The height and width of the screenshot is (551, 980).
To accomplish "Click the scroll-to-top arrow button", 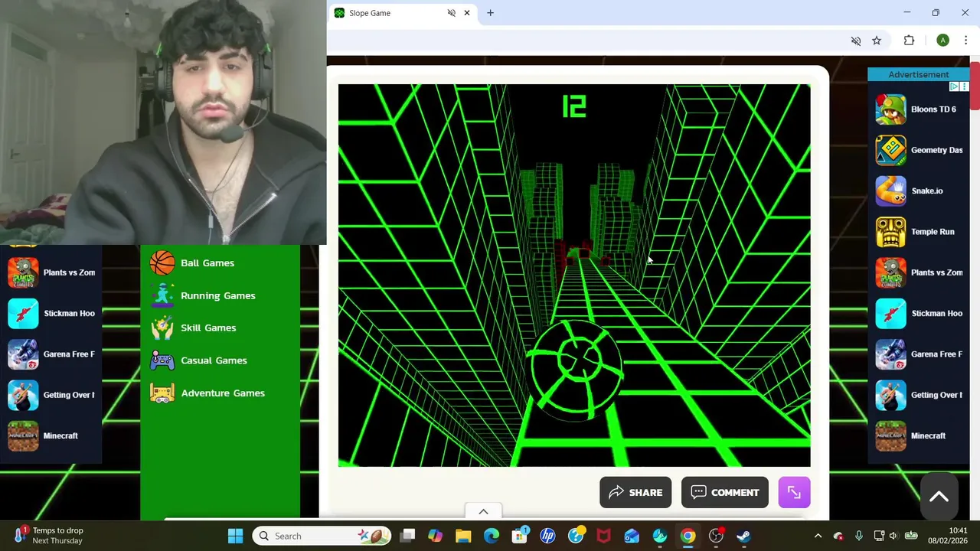I will 939,497.
